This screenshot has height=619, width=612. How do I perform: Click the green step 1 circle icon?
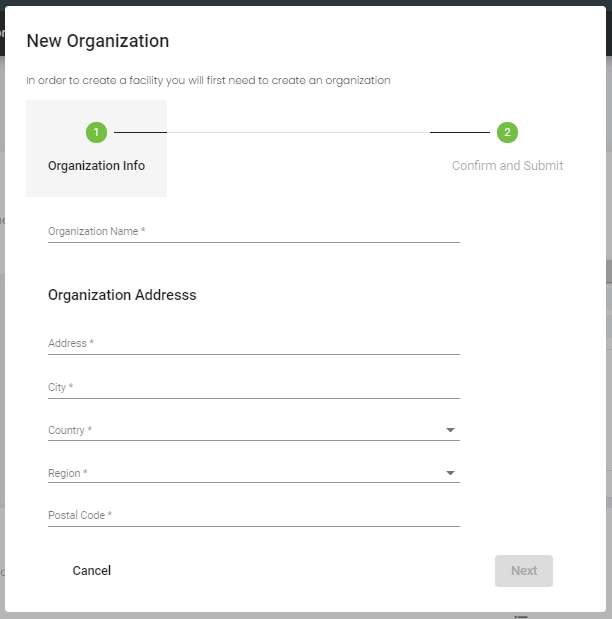pos(96,132)
